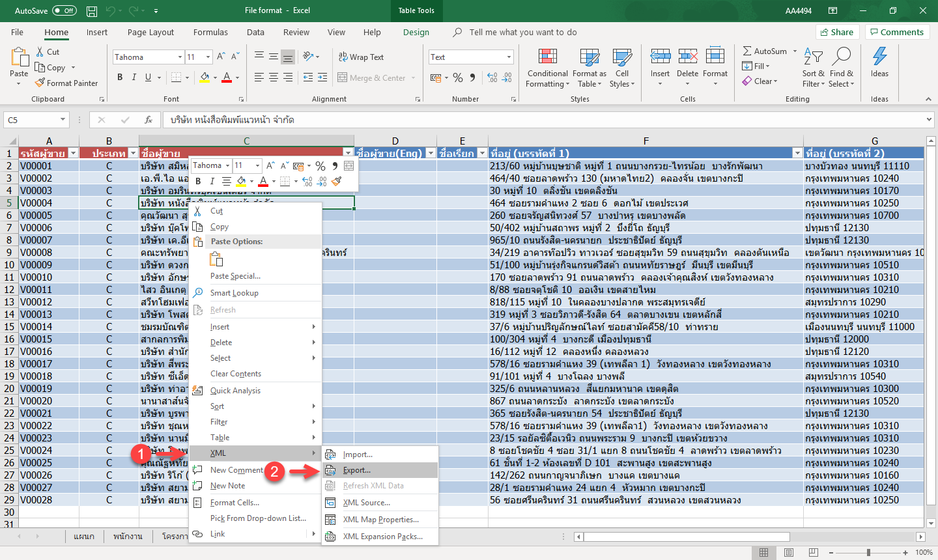This screenshot has height=560, width=938.
Task: Click the Share button
Action: 837,32
